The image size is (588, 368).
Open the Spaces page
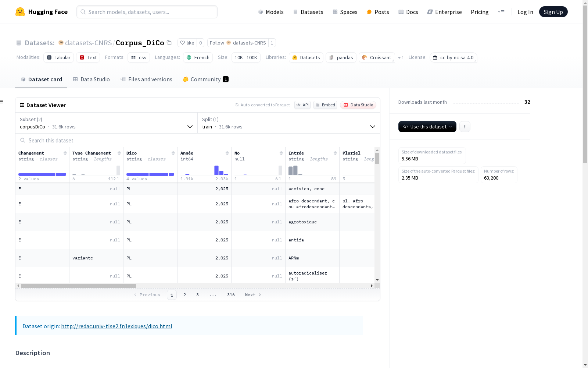click(345, 12)
